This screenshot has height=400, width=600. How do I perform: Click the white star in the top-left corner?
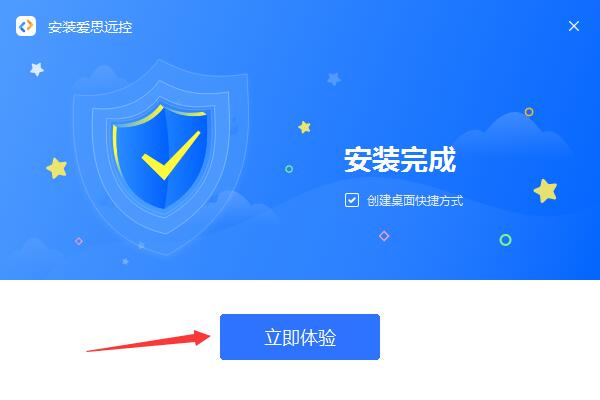37,69
